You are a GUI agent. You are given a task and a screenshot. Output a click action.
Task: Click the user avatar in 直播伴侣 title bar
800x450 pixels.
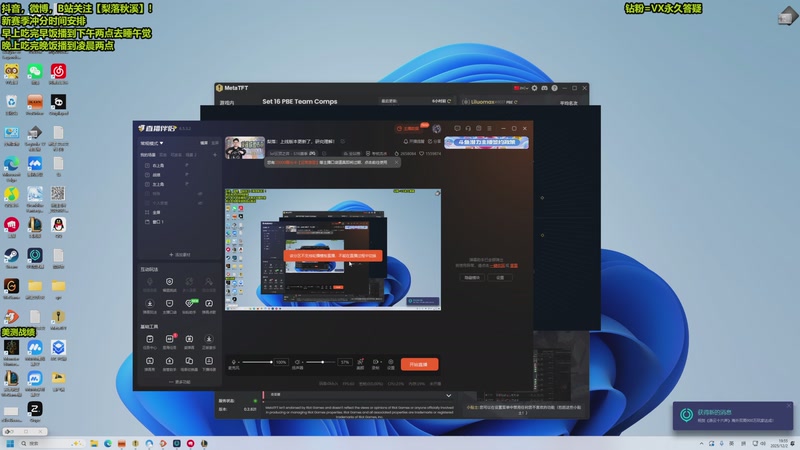[x=437, y=129]
